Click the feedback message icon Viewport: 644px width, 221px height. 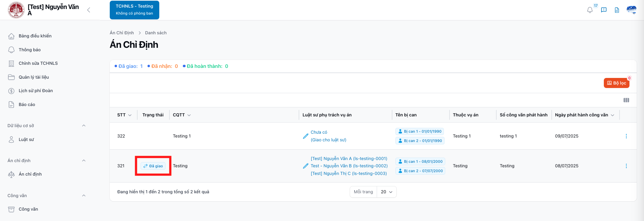click(604, 10)
